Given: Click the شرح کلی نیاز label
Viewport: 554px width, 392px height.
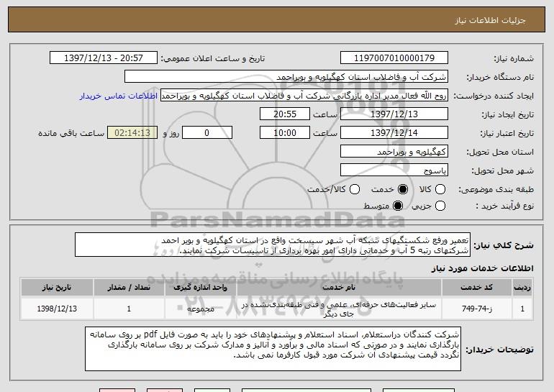Looking at the screenshot, I should (504, 245).
